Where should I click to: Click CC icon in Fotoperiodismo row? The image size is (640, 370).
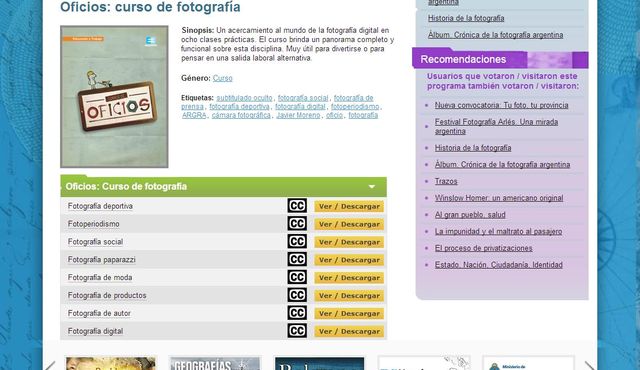[x=297, y=224]
